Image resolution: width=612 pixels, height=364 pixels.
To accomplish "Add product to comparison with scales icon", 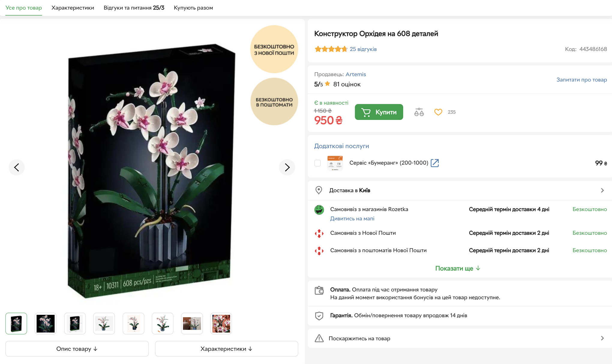I will coord(419,112).
